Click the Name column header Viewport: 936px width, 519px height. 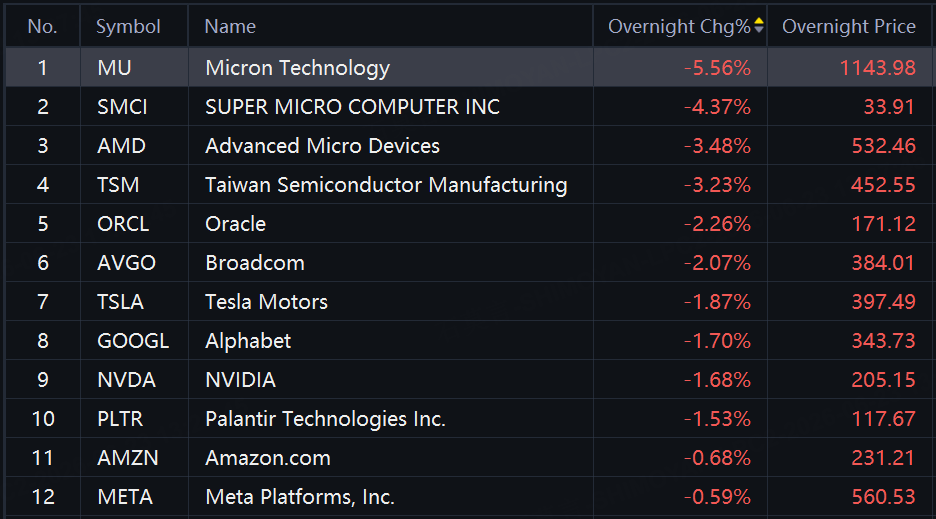[230, 26]
